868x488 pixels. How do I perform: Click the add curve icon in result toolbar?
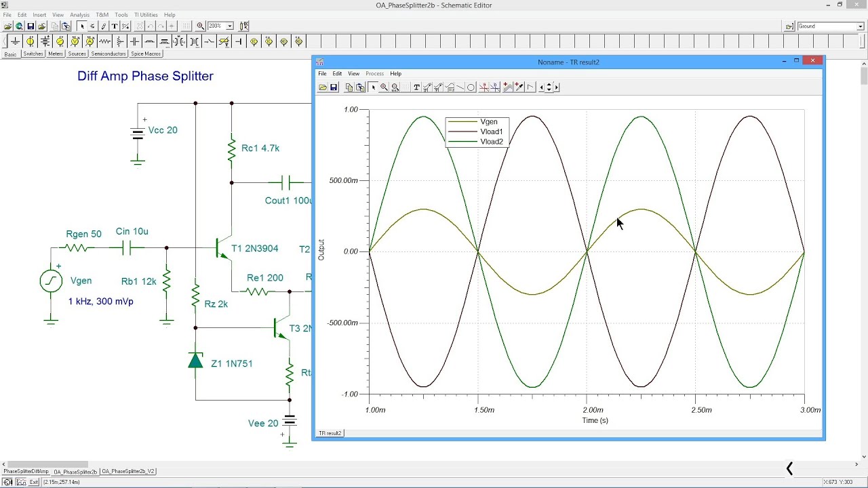tap(507, 87)
